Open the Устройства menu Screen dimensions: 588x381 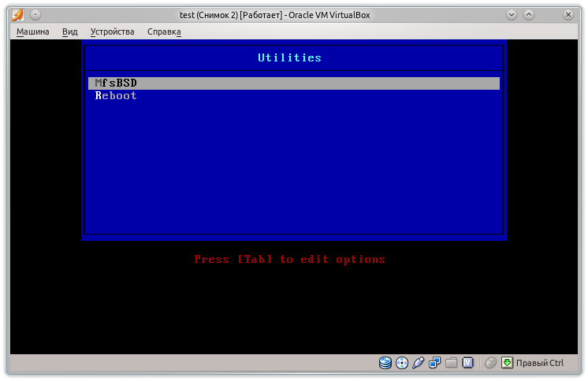click(112, 31)
